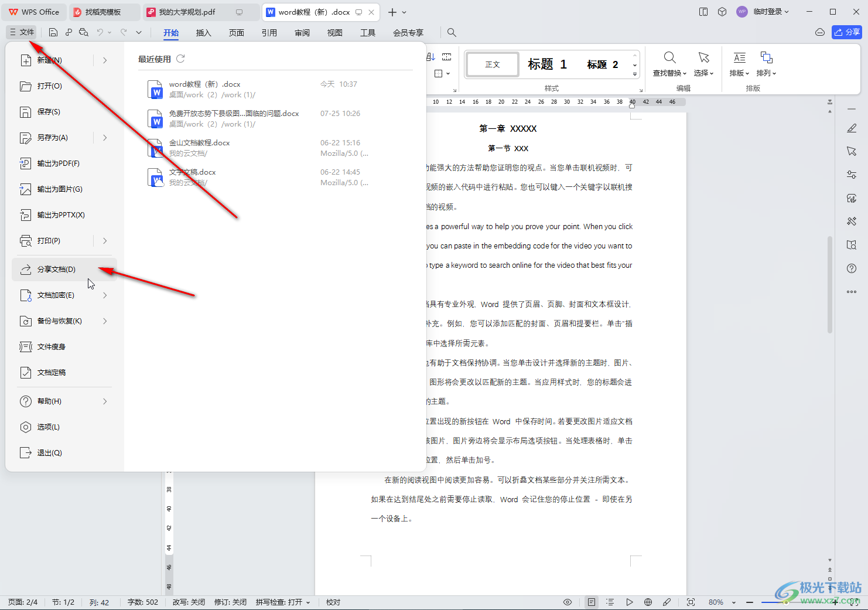Click the refresh icon next to 最近使用
The width and height of the screenshot is (868, 610).
pyautogui.click(x=180, y=59)
